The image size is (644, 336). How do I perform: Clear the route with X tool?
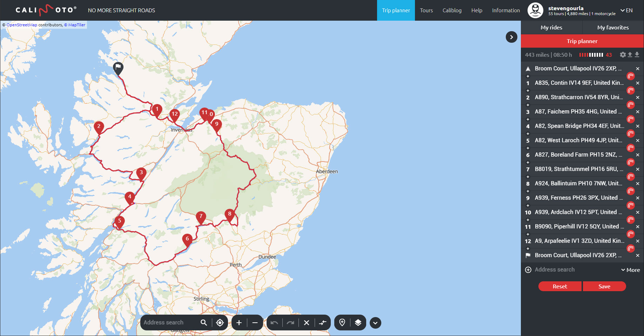(307, 323)
